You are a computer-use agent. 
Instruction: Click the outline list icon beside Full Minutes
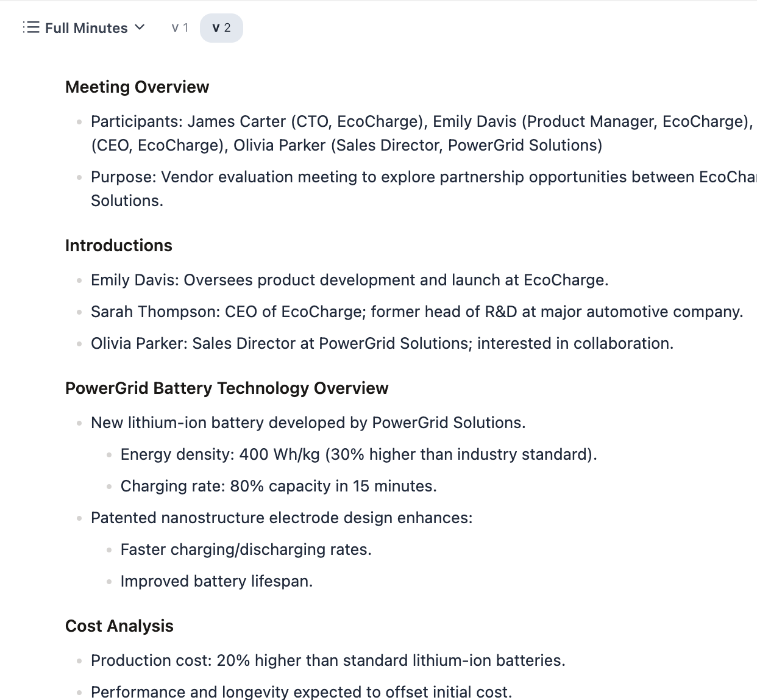point(31,27)
